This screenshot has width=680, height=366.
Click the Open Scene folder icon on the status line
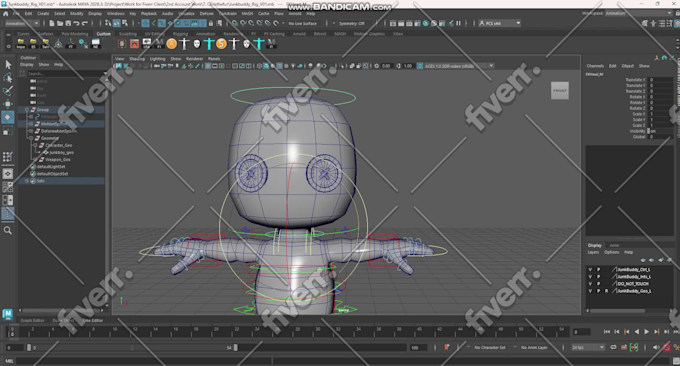(60, 23)
